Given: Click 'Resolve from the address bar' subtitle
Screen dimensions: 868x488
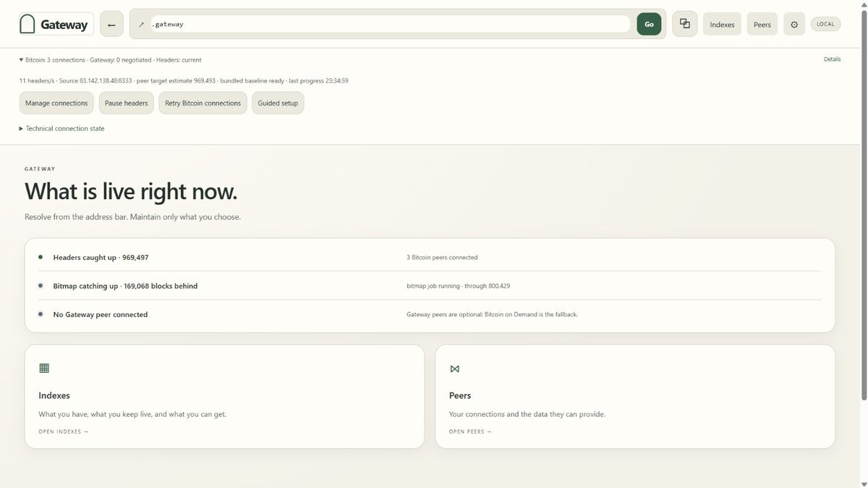Looking at the screenshot, I should pos(132,216).
